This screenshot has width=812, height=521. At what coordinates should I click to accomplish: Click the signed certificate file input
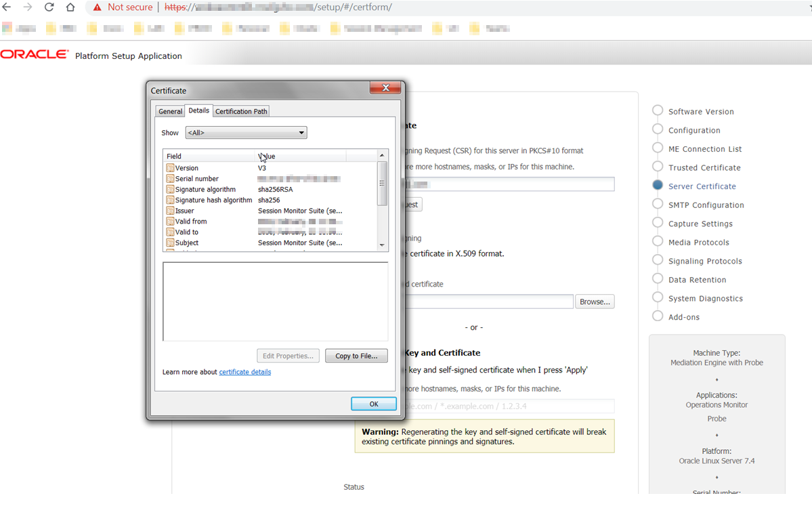488,301
